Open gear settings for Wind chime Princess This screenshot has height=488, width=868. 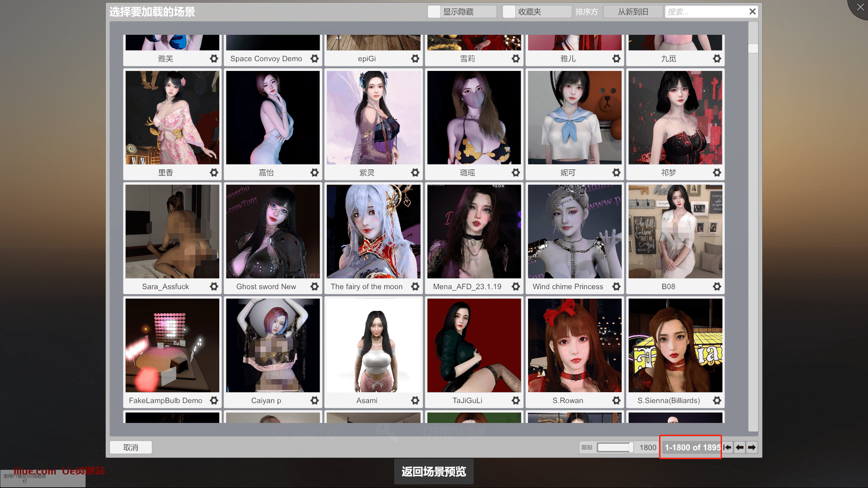616,286
